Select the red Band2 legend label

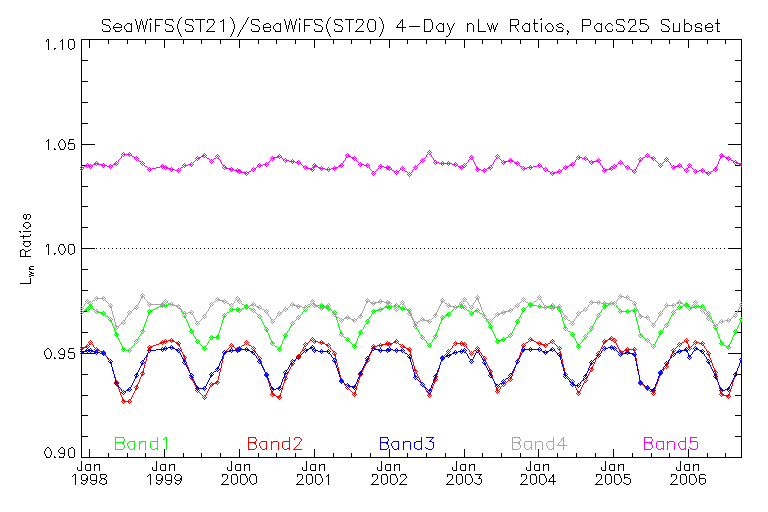(275, 444)
